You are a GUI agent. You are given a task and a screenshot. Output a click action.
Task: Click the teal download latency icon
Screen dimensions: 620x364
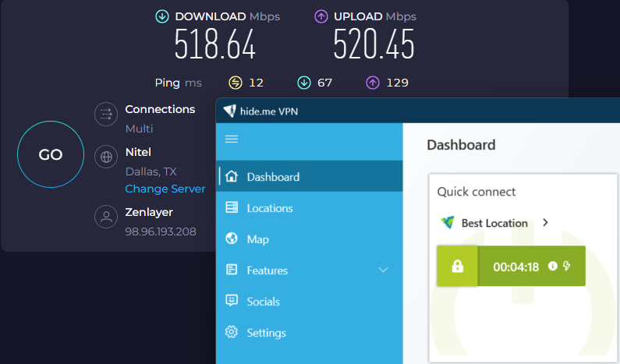coord(304,83)
